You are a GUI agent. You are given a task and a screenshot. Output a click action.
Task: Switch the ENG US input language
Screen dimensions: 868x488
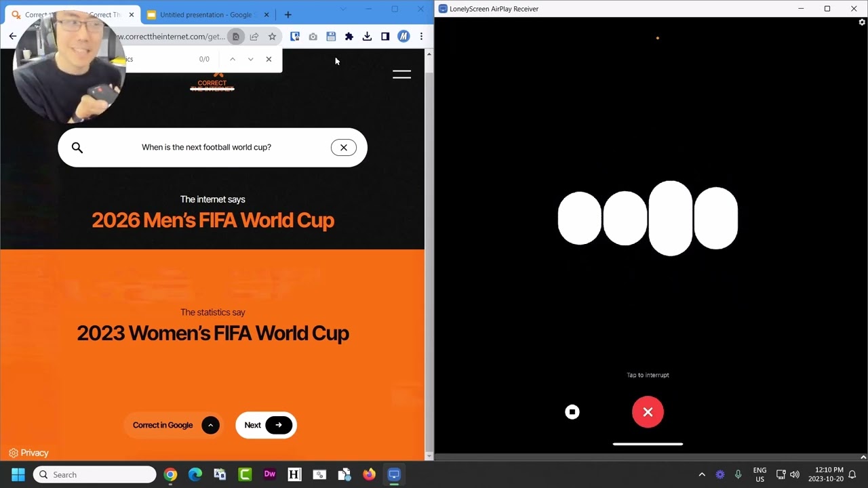pos(759,474)
